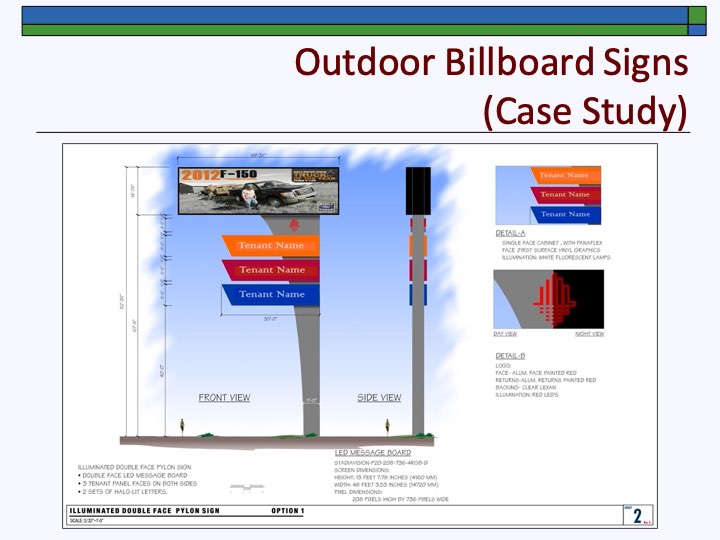Click the DETAIL-A heading
720x540 pixels.
pyautogui.click(x=512, y=233)
